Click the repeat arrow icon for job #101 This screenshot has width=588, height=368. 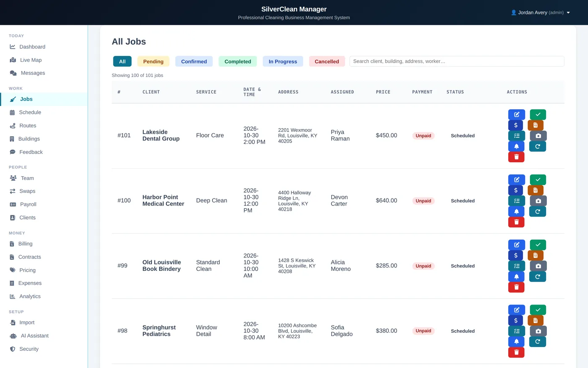tap(538, 146)
